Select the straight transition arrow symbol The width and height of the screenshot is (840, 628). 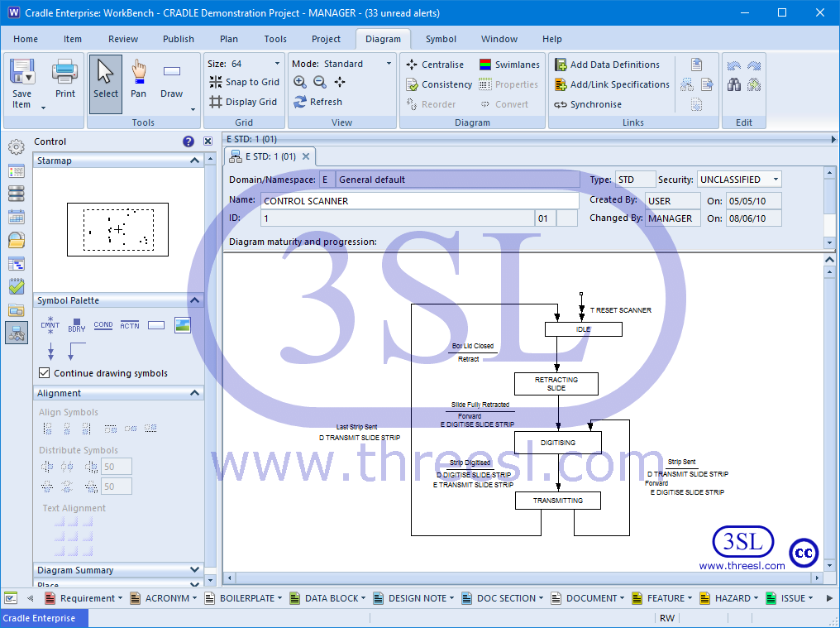click(51, 352)
